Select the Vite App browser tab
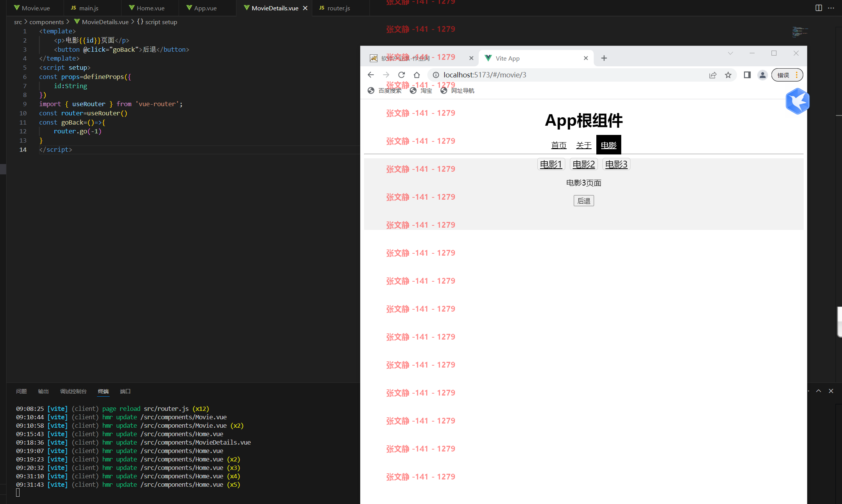This screenshot has height=504, width=842. [x=537, y=58]
